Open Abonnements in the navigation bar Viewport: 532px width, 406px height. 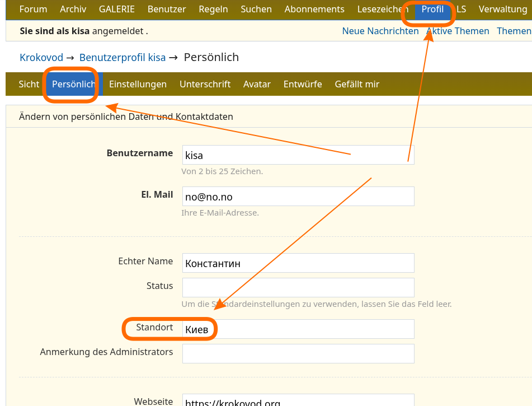coord(314,10)
